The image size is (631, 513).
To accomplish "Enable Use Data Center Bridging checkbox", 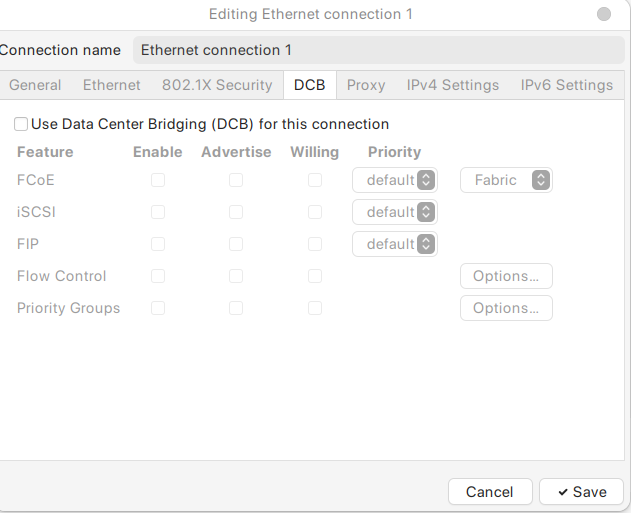I will 21,124.
